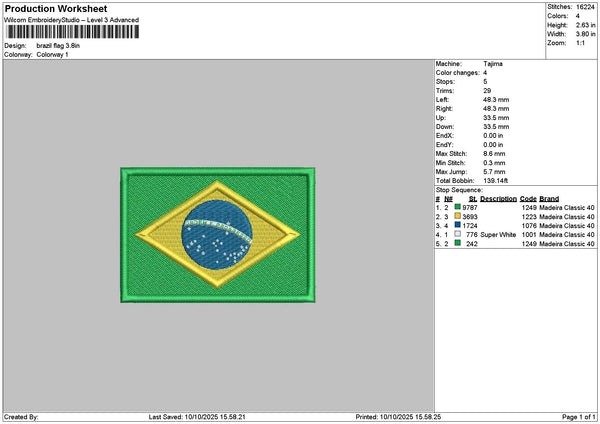This screenshot has height=424, width=600.
Task: Click the machine name "Tajima"
Action: click(x=493, y=64)
